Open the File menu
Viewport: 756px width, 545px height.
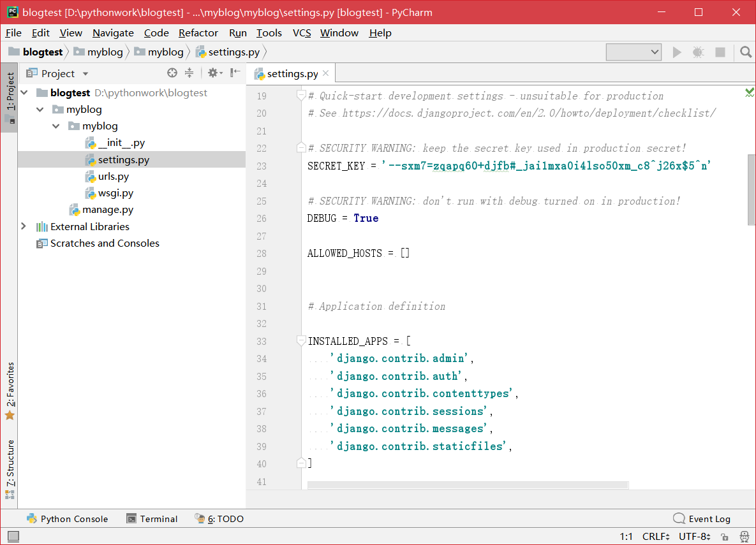(x=13, y=33)
